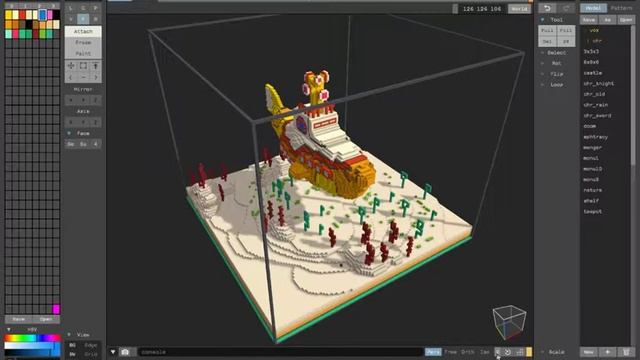Screen dimensions: 640x360
Task: Select the P (pattern) brush mode
Action: click(x=96, y=8)
